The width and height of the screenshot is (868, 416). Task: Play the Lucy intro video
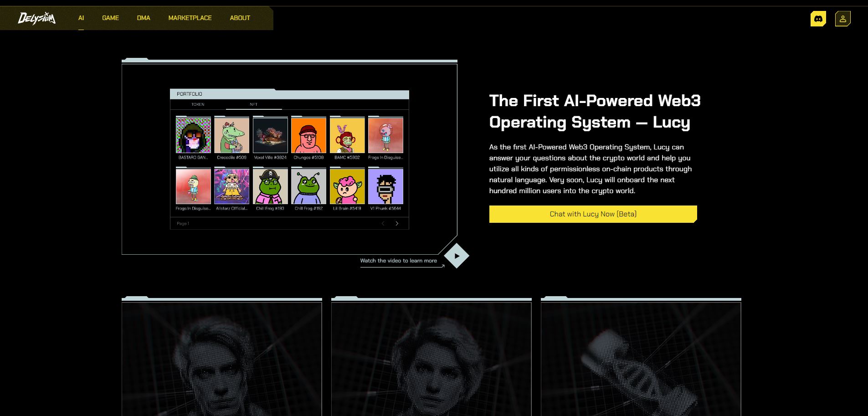click(457, 256)
